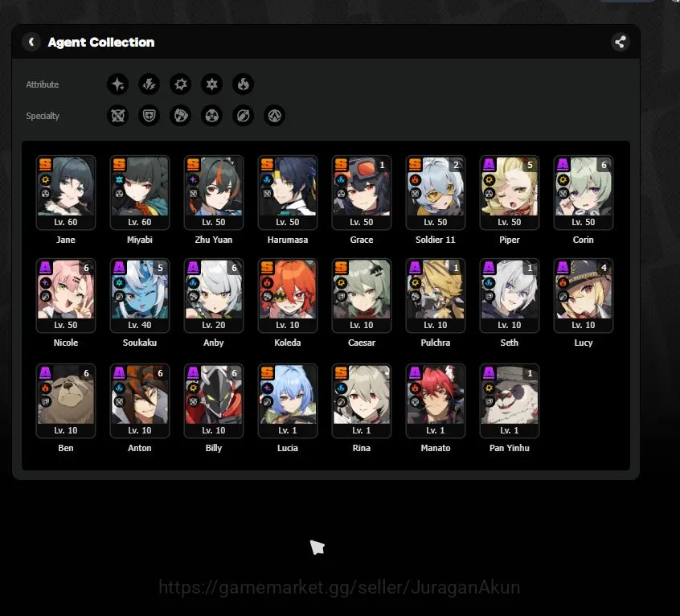Toggle the Physical attribute filter

click(x=180, y=84)
